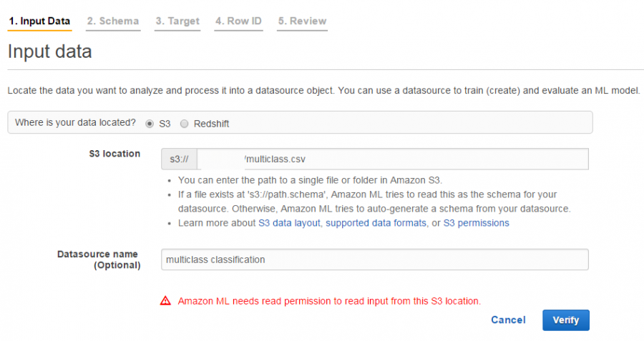Click the 'Datasource name (Optional)' label
The height and width of the screenshot is (341, 644).
point(99,260)
